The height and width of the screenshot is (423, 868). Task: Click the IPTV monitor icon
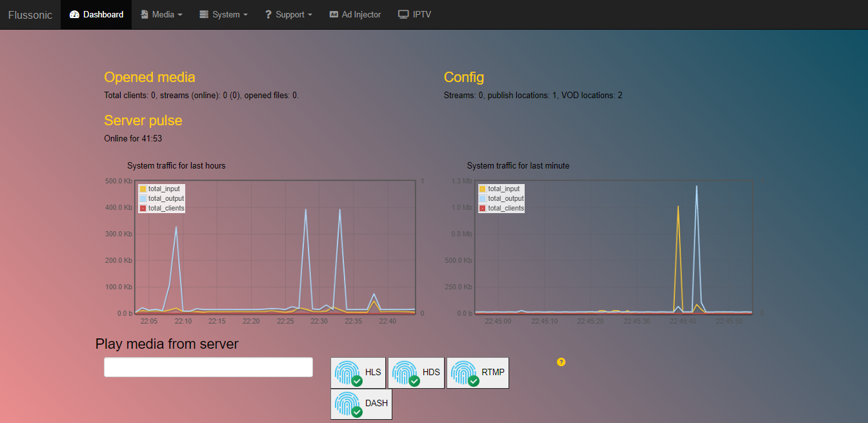403,14
